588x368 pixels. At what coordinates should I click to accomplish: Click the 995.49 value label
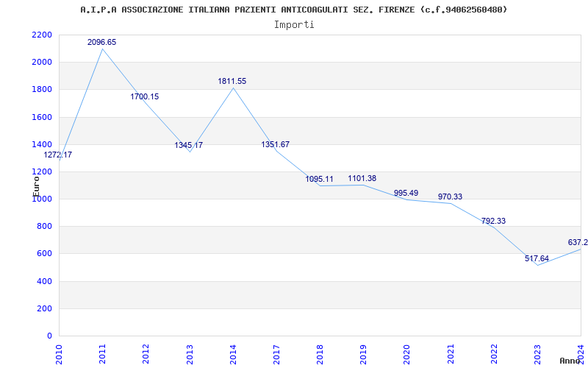click(x=406, y=194)
